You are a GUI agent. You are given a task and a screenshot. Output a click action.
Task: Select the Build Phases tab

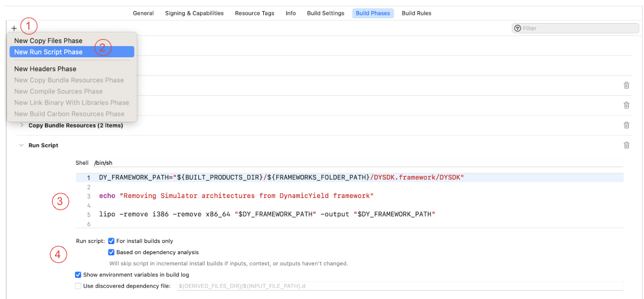(x=373, y=13)
